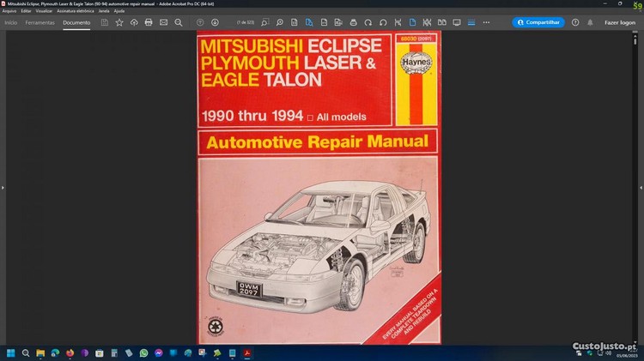Go to previous page with up arrow
644x361 pixels.
coord(200,22)
